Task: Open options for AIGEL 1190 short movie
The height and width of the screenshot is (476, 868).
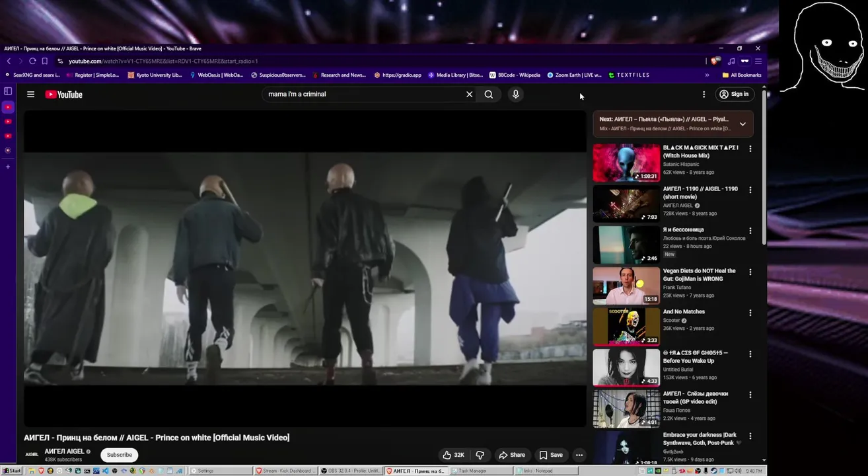Action: 750,190
